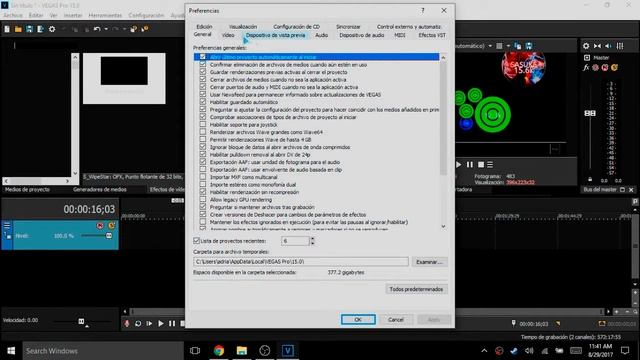The image size is (640, 360).
Task: Mute the Master bus
Action: [x=605, y=67]
